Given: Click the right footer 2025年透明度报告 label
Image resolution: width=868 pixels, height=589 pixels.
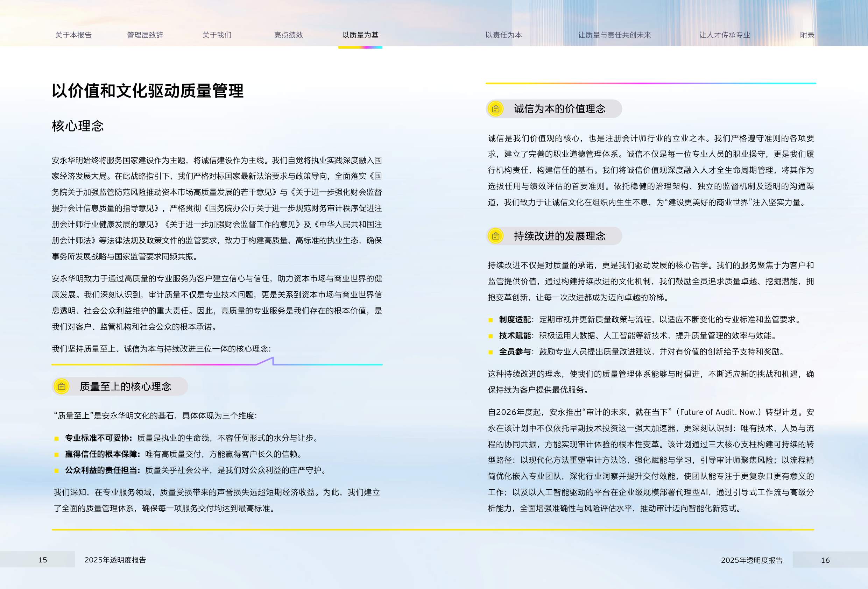Looking at the screenshot, I should [x=751, y=560].
